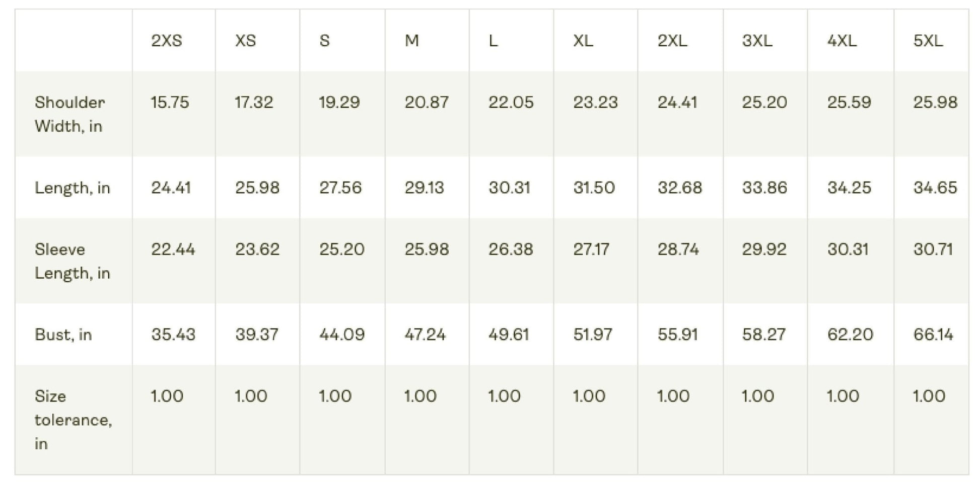Click the 5XL column header
Screen dimensions: 980x487
[928, 41]
